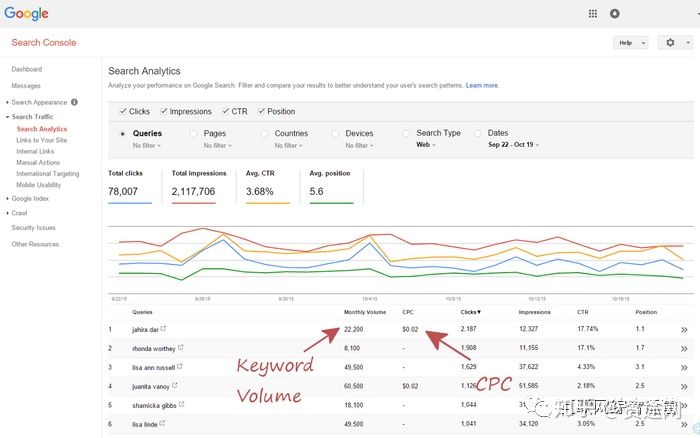Image resolution: width=700 pixels, height=438 pixels.
Task: Click the Search Console title link
Action: tap(44, 43)
